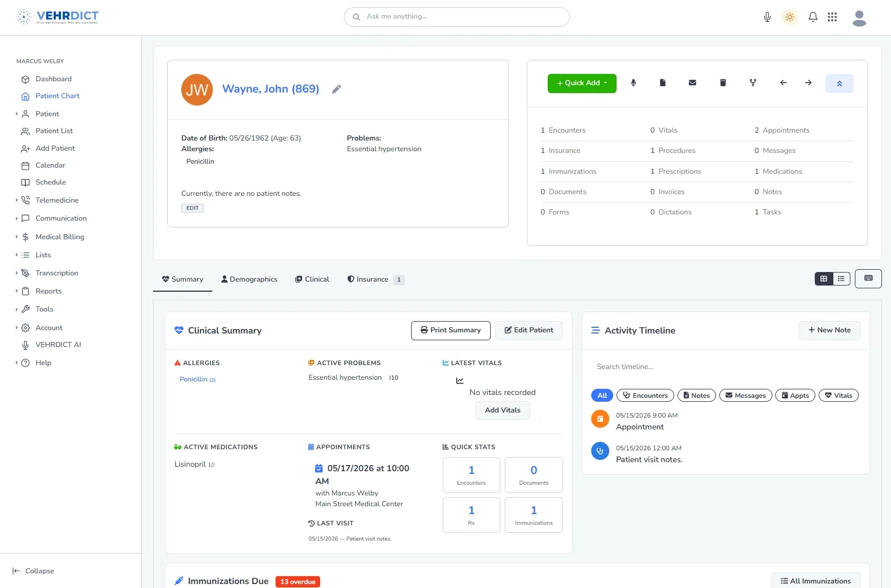The width and height of the screenshot is (891, 588).
Task: Select the Summary tab
Action: 182,279
